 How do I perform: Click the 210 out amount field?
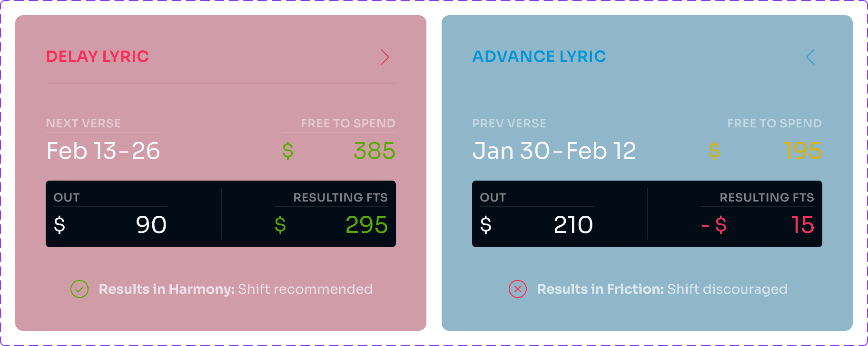pyautogui.click(x=573, y=225)
